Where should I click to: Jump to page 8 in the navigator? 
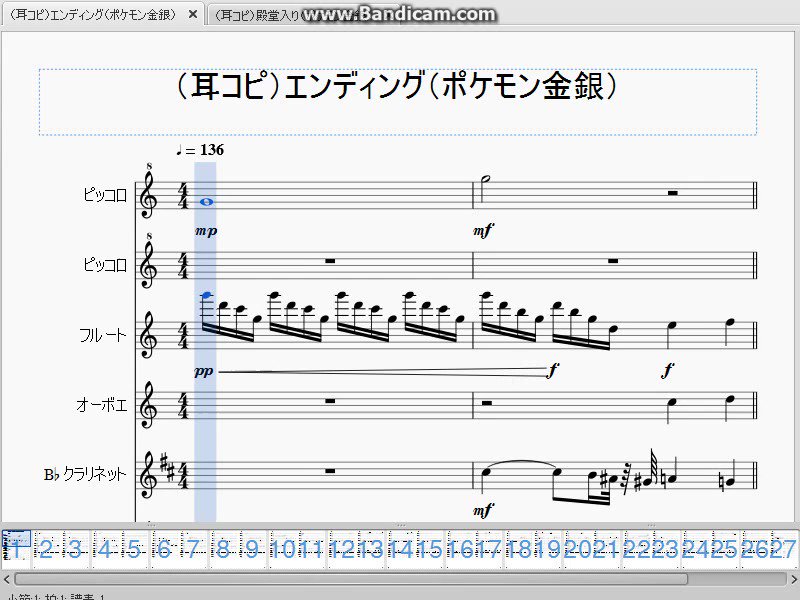[223, 549]
